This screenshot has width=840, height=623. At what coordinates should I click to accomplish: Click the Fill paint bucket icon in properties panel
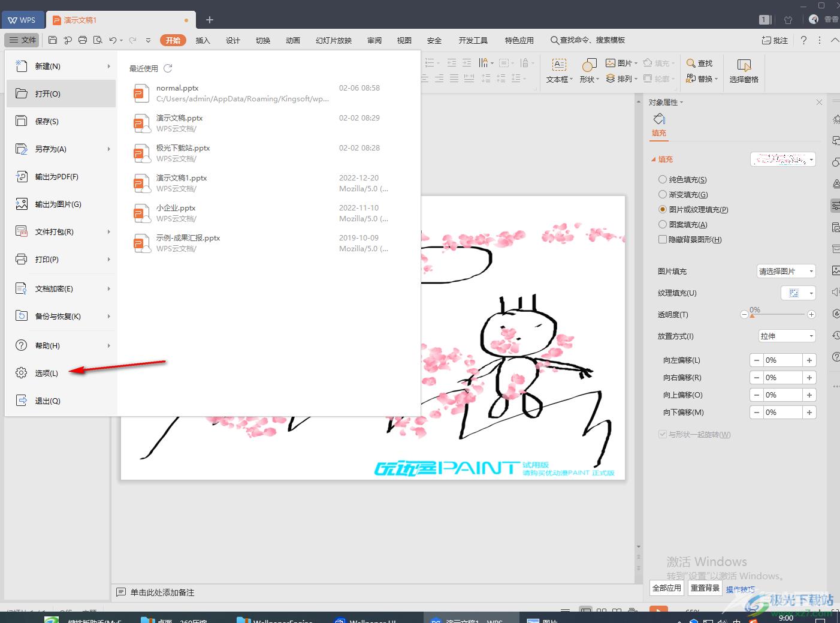659,118
